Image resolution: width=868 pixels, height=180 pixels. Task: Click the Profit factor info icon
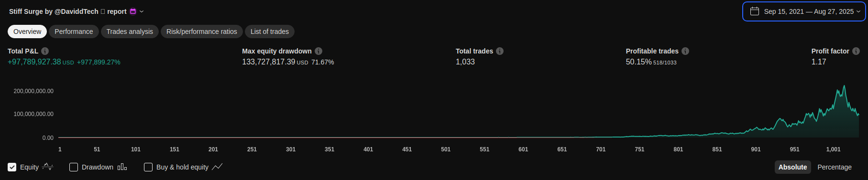[x=856, y=51]
